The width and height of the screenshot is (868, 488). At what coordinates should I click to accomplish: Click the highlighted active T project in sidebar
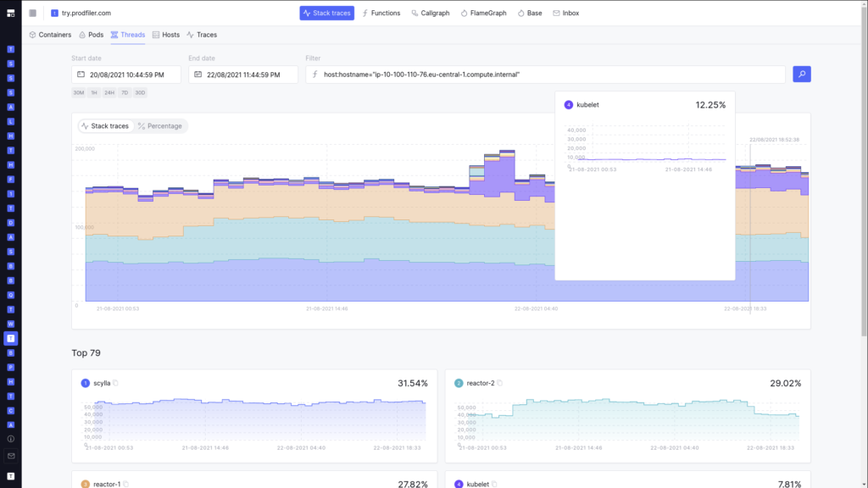tap(10, 339)
